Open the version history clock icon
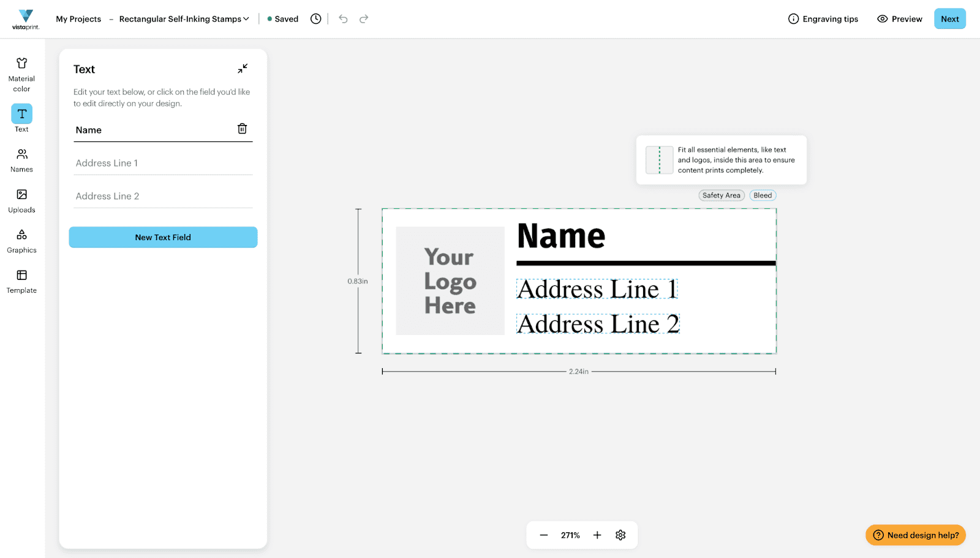 click(x=316, y=18)
